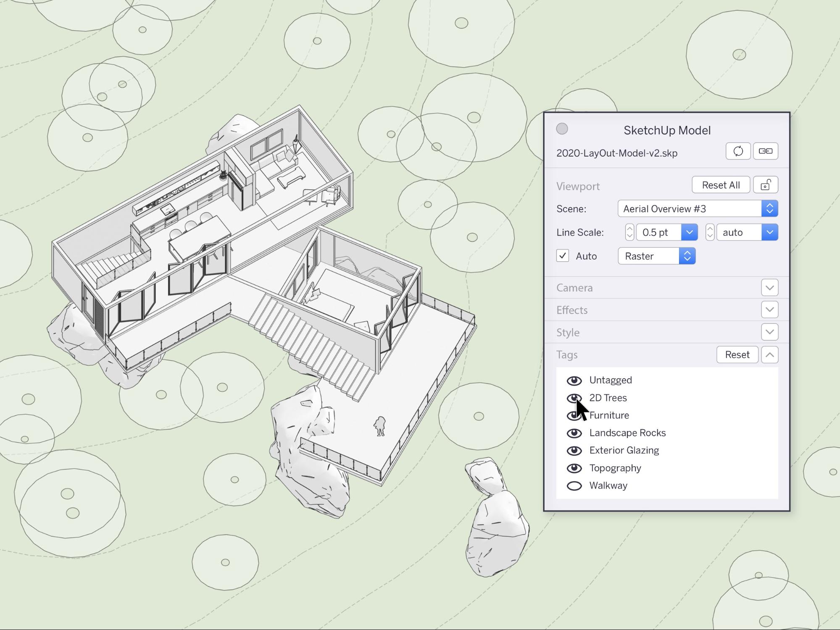Toggle visibility of the Walkway tag
The image size is (840, 630).
click(x=573, y=486)
